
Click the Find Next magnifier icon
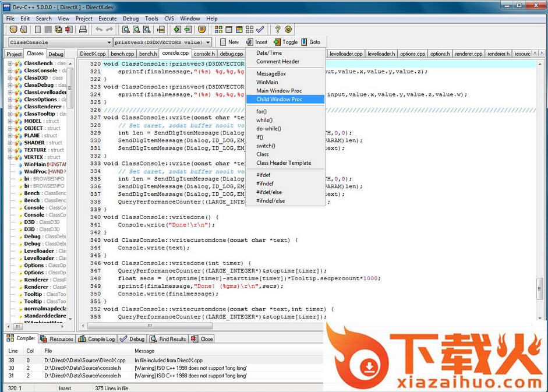coord(147,30)
